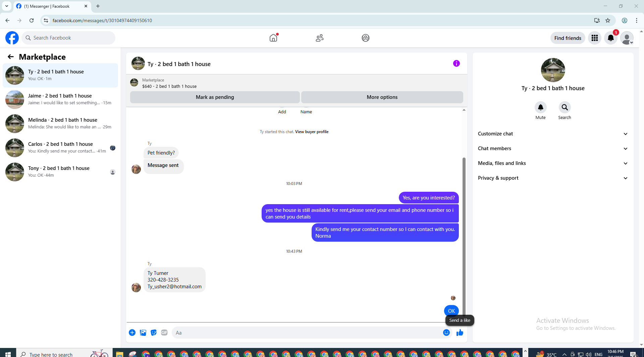Click Mark as pending button
644x357 pixels.
[x=215, y=97]
